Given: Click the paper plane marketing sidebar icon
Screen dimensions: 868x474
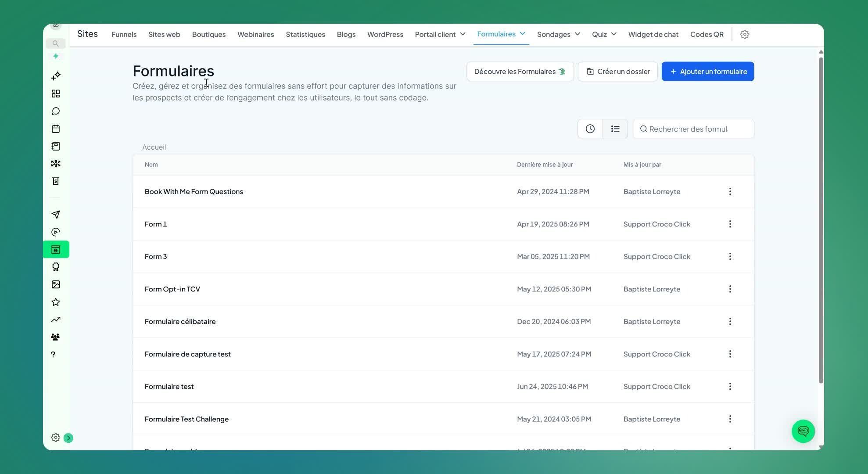Looking at the screenshot, I should click(x=56, y=215).
